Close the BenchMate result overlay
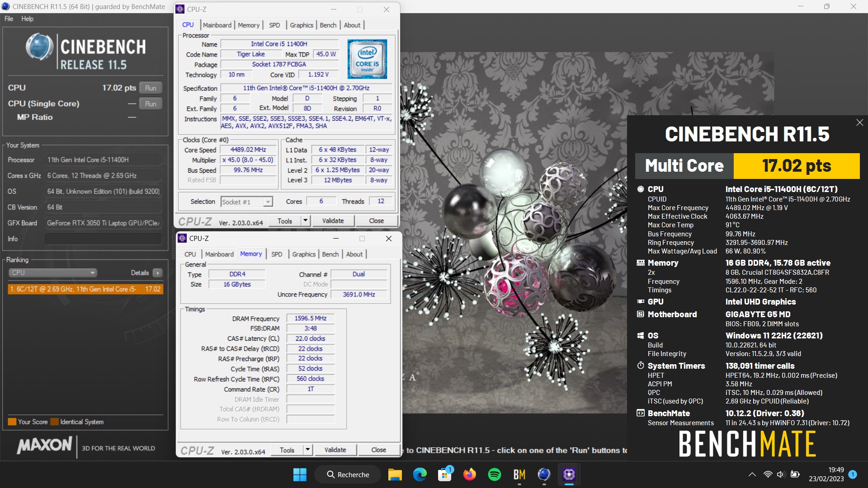Screen dimensions: 868x488 pos(859,122)
